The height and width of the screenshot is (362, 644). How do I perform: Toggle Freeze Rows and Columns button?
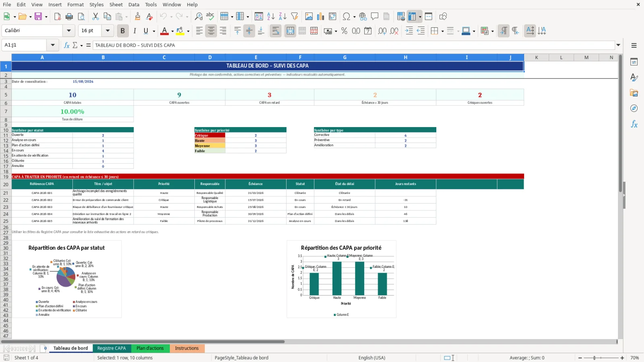[x=412, y=16]
